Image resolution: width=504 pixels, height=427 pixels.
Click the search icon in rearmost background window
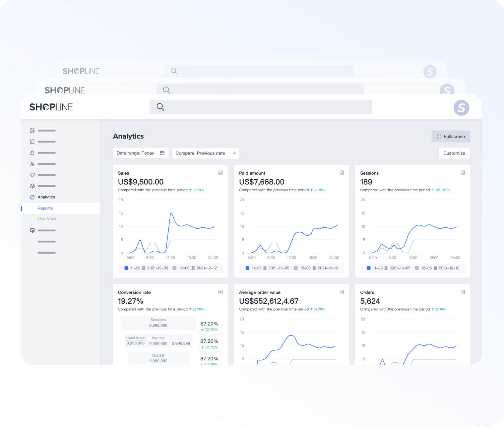(x=174, y=71)
